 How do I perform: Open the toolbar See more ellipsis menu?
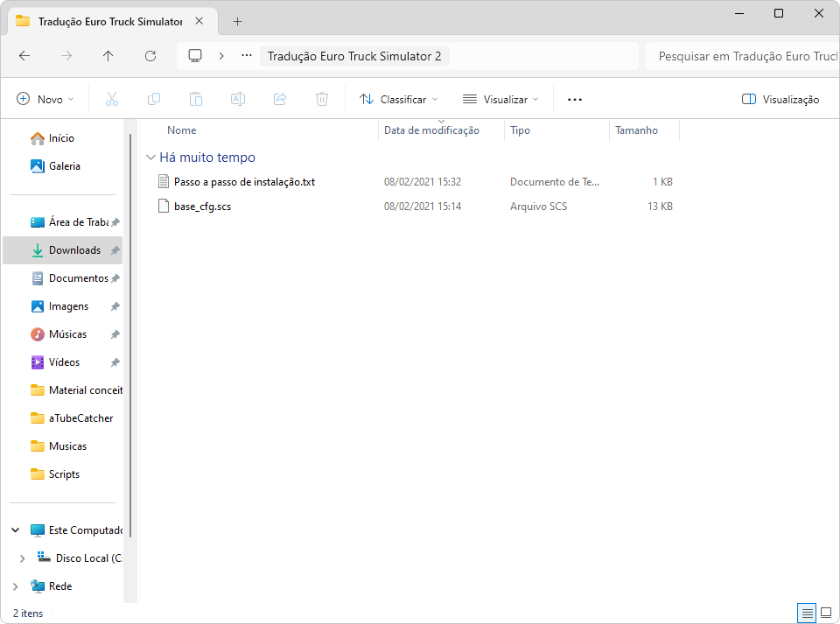point(575,99)
